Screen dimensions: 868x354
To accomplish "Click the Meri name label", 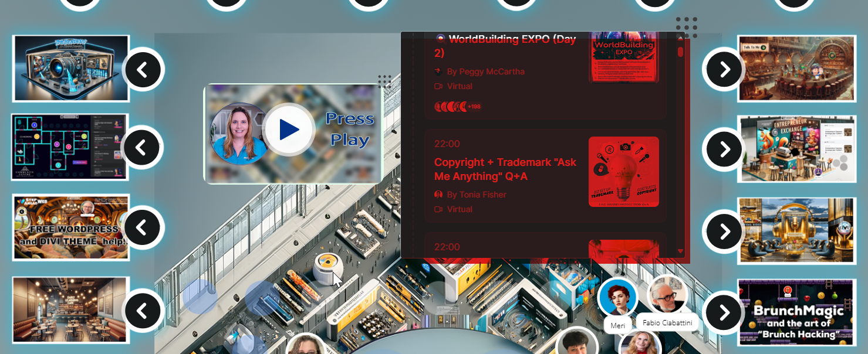I will (617, 326).
